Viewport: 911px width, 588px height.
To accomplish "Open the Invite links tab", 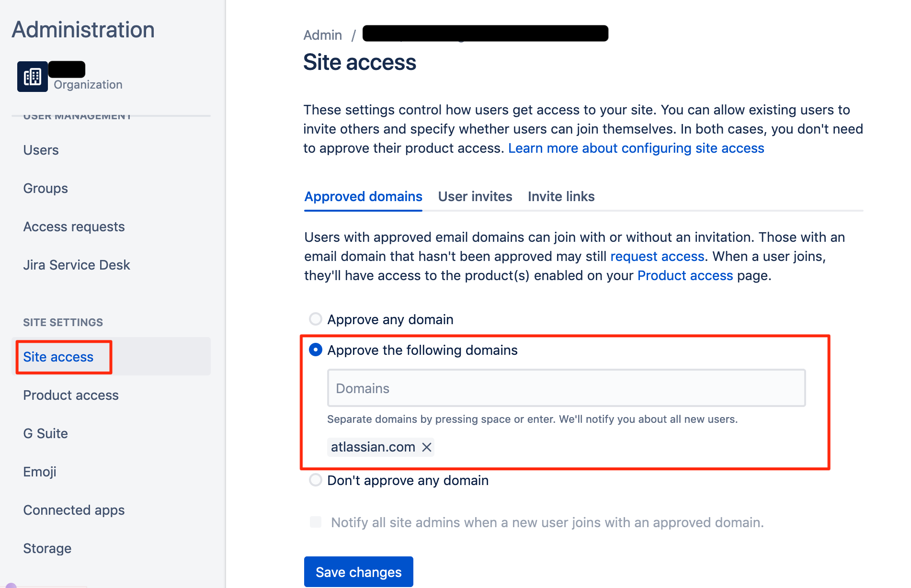I will (x=561, y=196).
